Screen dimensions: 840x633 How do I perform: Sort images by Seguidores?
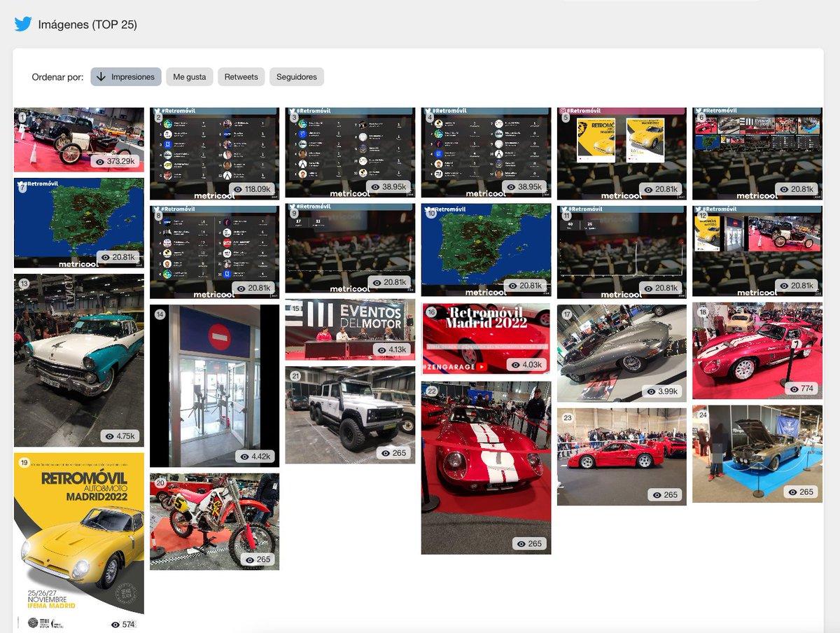(297, 77)
